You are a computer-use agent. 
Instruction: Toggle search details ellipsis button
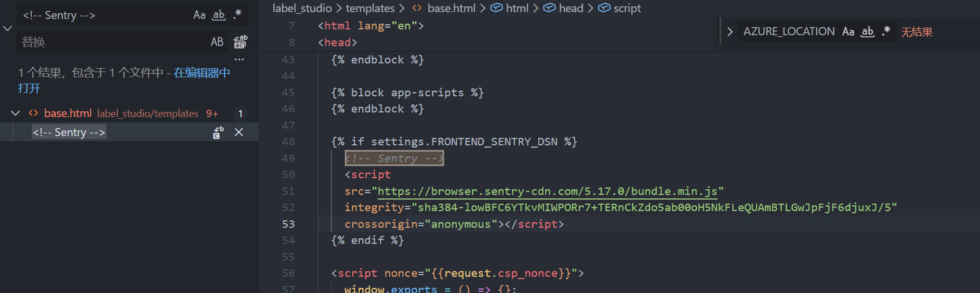(x=239, y=59)
